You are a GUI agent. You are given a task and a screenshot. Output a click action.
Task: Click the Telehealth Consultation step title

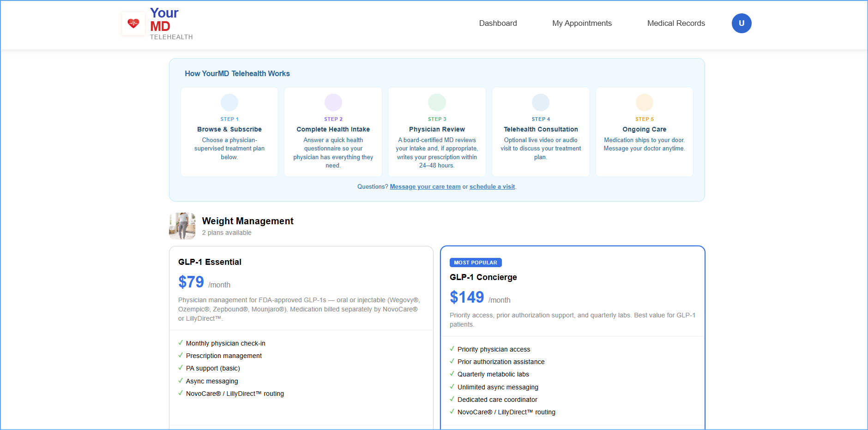pos(541,129)
